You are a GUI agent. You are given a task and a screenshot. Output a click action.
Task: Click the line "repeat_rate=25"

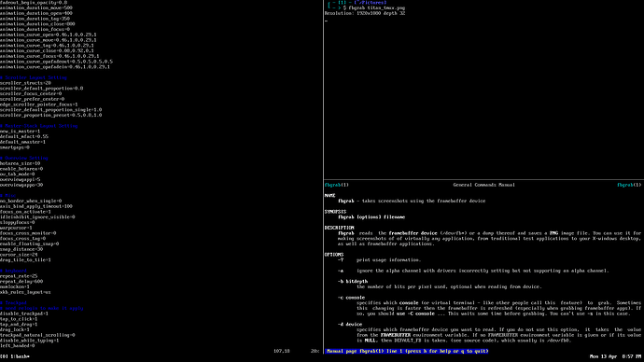pos(19,276)
